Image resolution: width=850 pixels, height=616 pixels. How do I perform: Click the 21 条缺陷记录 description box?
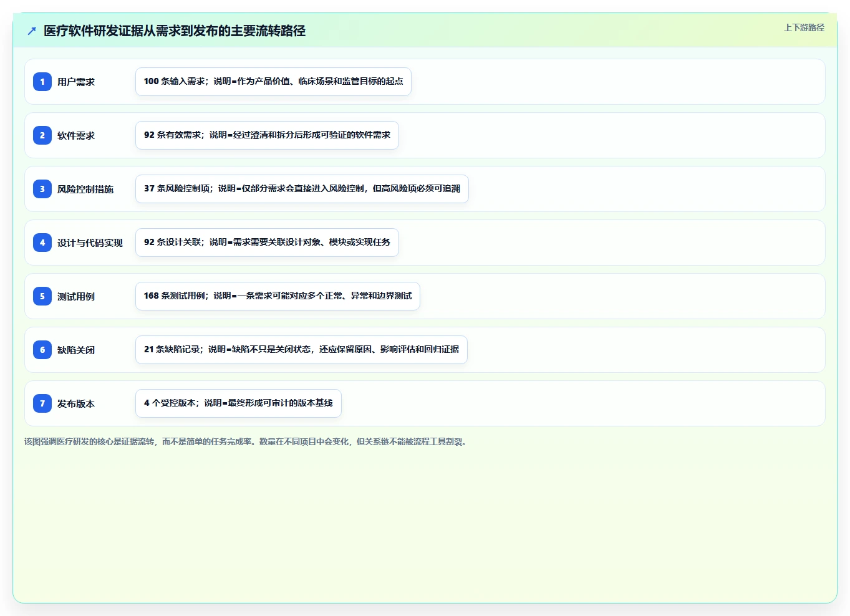coord(301,350)
